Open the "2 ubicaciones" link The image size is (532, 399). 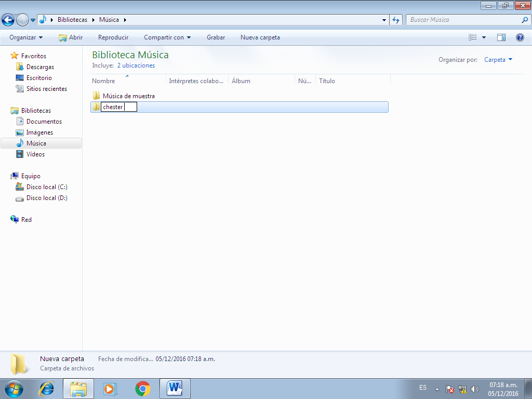(x=136, y=65)
